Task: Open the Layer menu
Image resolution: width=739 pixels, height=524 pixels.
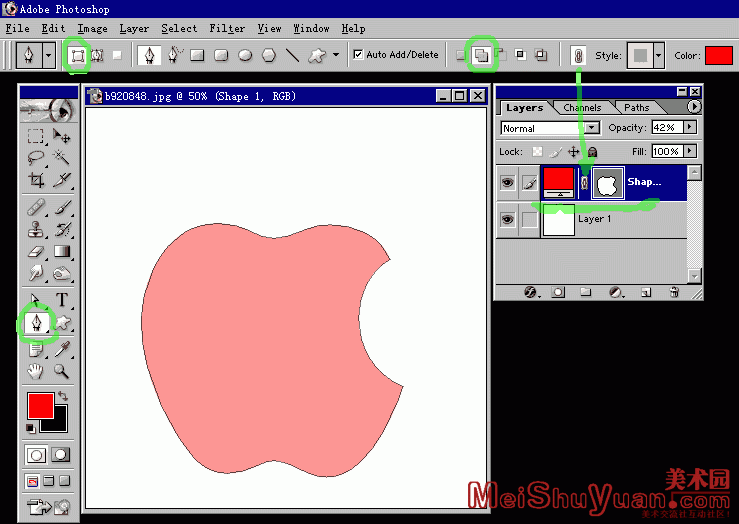Action: coord(134,29)
